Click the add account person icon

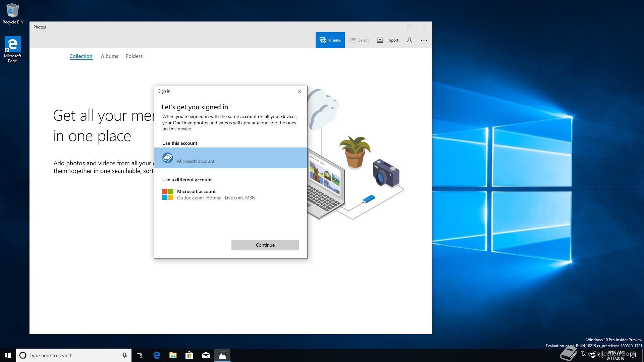(x=410, y=40)
